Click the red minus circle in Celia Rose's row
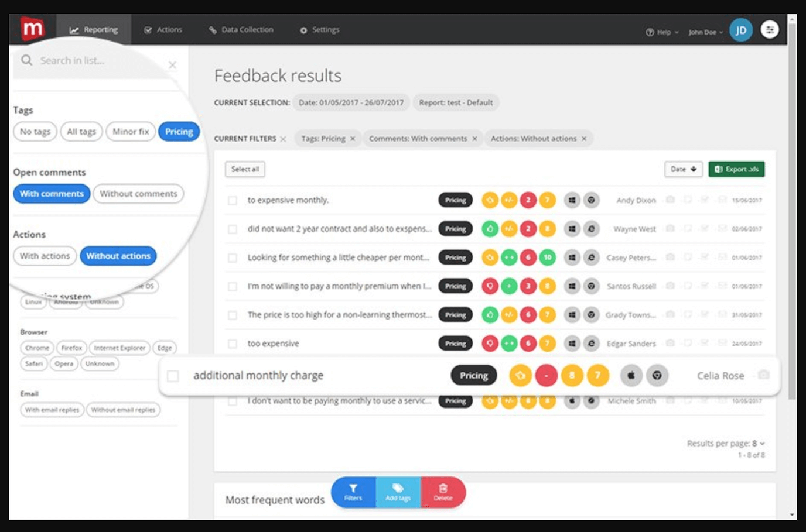 point(547,376)
